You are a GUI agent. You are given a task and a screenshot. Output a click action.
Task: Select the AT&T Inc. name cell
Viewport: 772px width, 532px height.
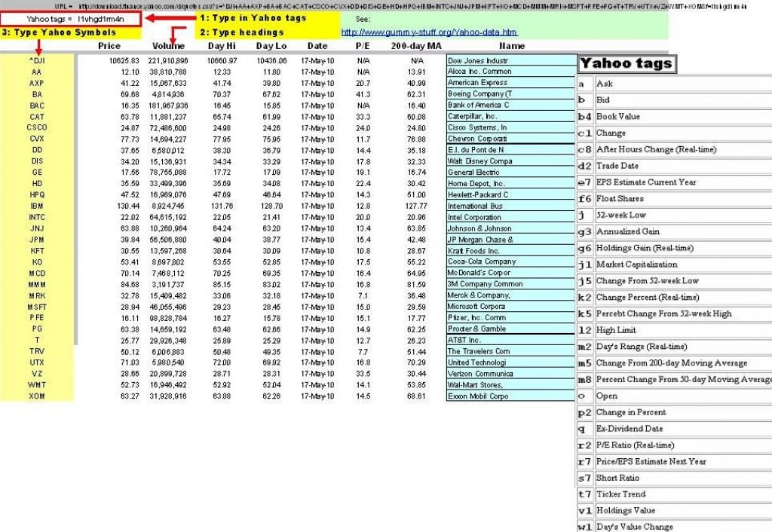511,340
